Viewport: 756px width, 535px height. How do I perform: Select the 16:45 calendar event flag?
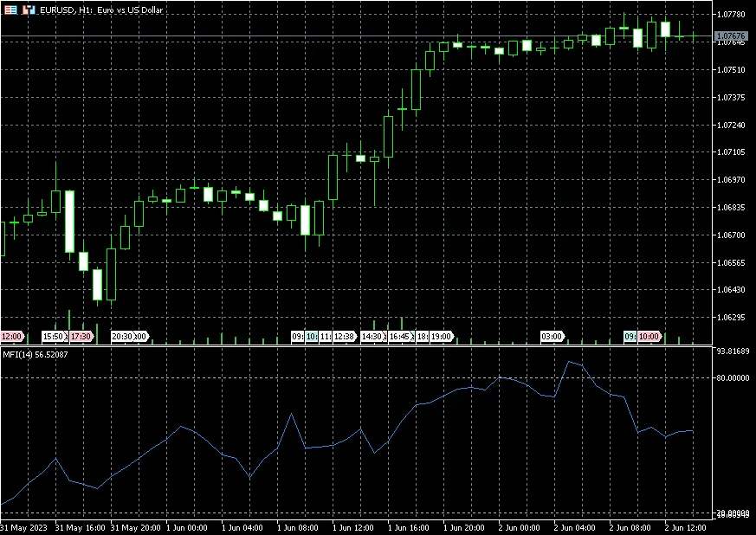click(401, 336)
